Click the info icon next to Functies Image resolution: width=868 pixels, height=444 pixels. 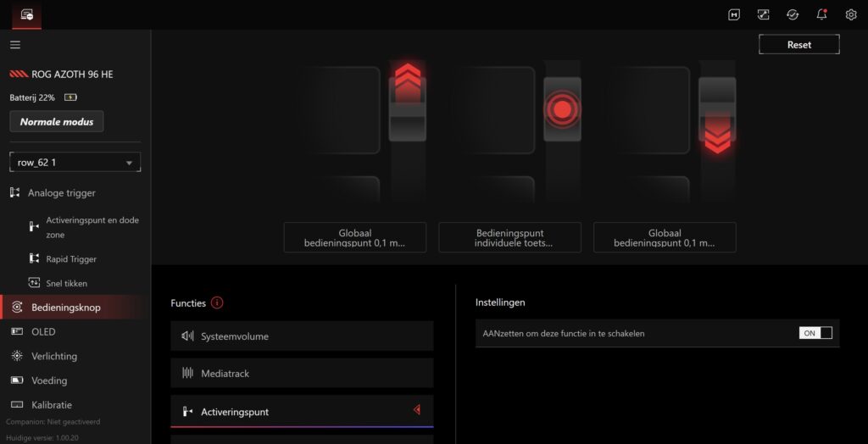coord(217,302)
